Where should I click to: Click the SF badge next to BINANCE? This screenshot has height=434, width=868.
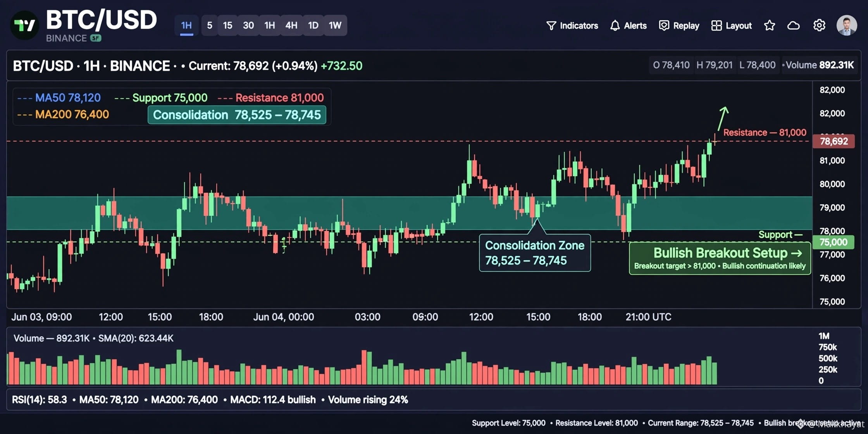[96, 38]
